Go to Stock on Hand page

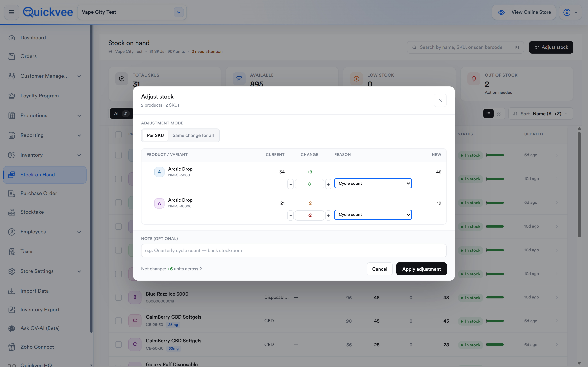coord(45,175)
